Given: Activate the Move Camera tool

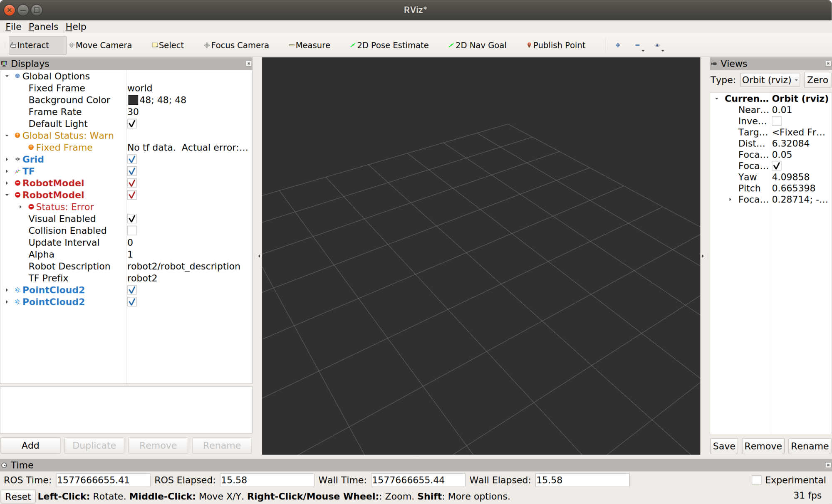Looking at the screenshot, I should point(100,45).
